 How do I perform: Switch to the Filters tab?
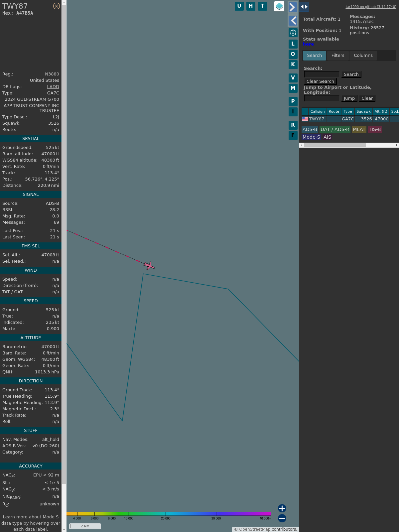338,56
